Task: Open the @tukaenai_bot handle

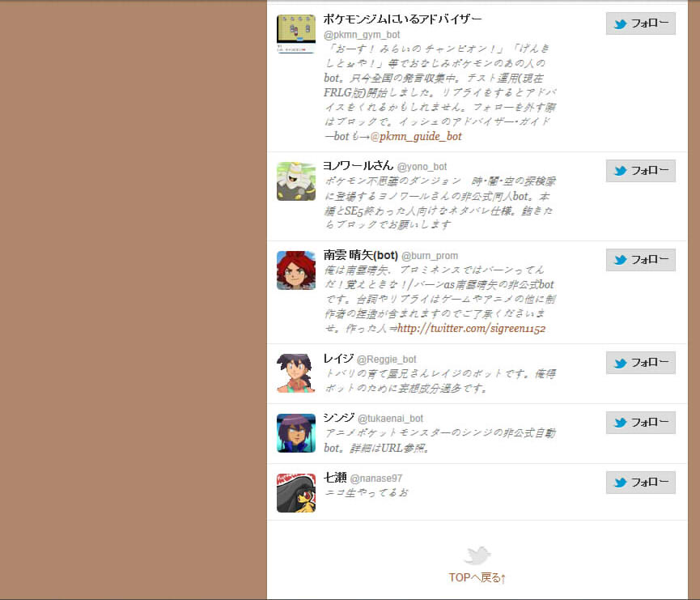Action: pos(391,419)
